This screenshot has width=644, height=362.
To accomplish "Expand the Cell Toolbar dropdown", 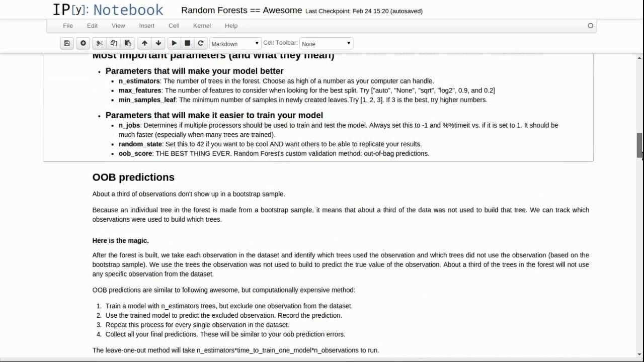I will tap(326, 44).
